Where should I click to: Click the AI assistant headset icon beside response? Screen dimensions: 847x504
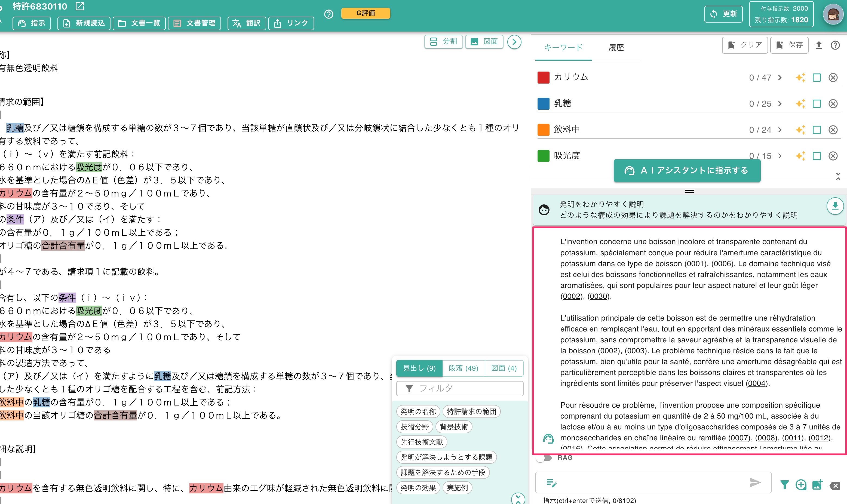548,438
